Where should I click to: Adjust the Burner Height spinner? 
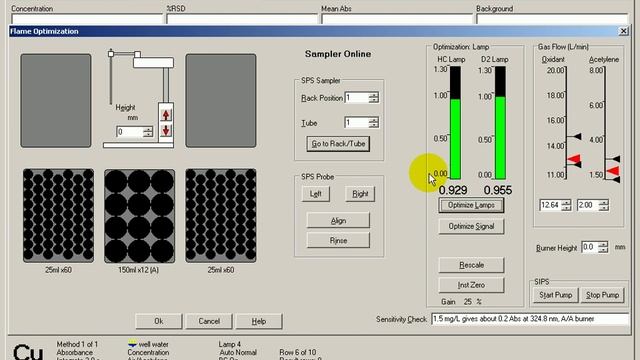tap(603, 247)
